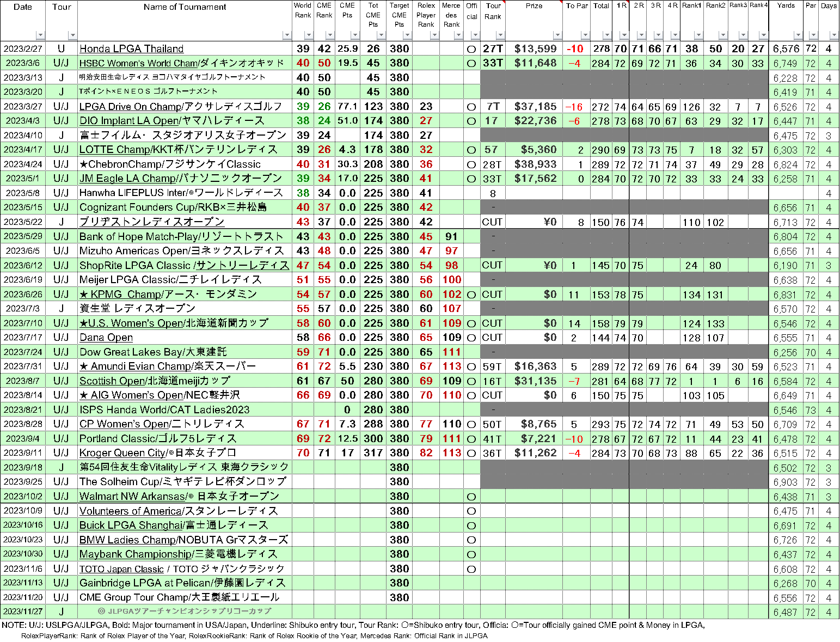
Task: Select the $38,933 prize cell
Action: pyautogui.click(x=535, y=164)
